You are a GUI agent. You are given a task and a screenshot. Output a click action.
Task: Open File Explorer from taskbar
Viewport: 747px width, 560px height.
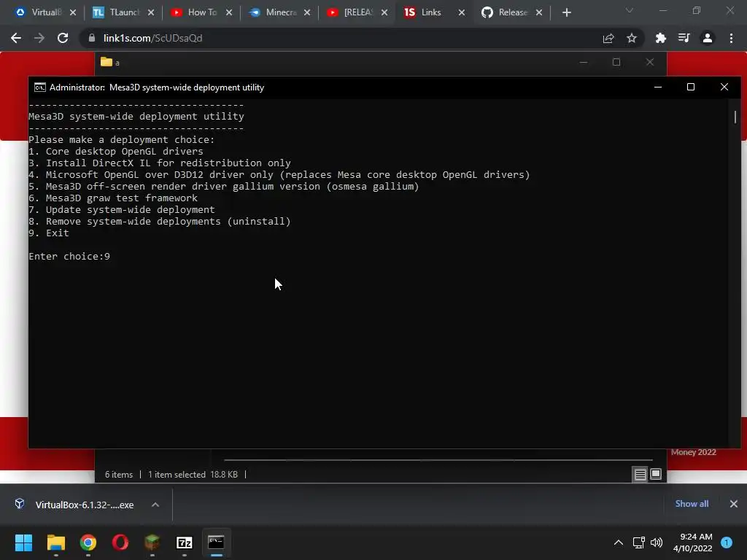click(55, 542)
